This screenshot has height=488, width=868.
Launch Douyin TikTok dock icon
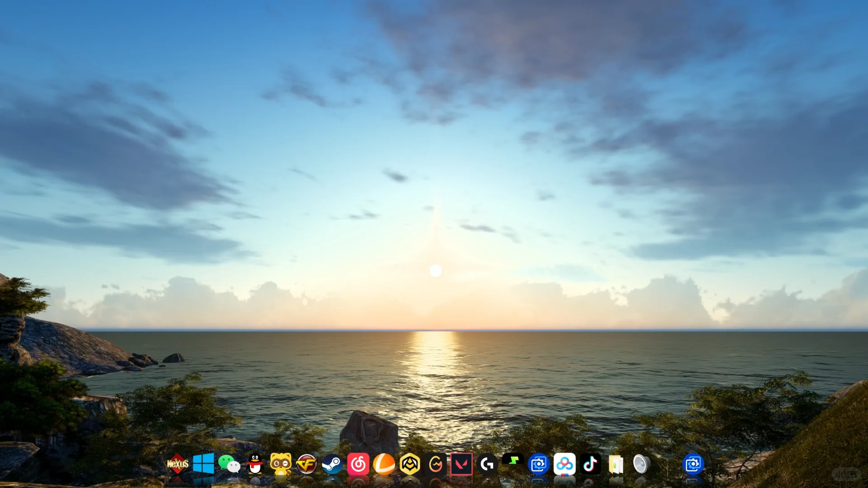(x=591, y=464)
